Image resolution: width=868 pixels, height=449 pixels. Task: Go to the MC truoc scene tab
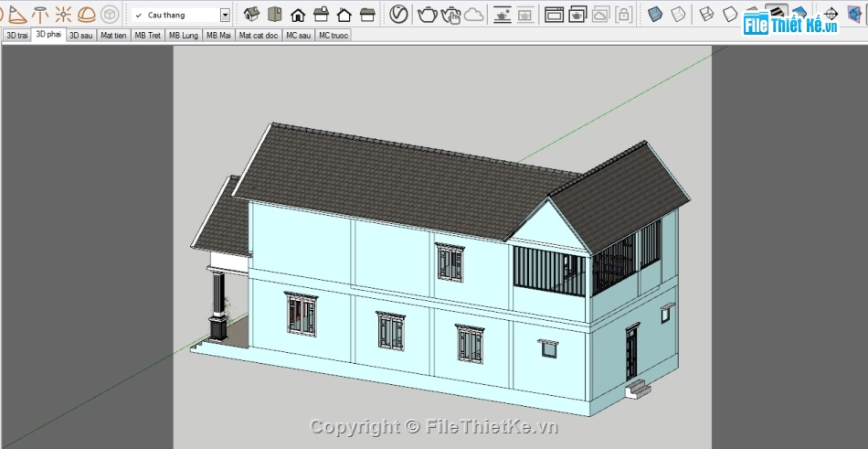click(x=333, y=36)
